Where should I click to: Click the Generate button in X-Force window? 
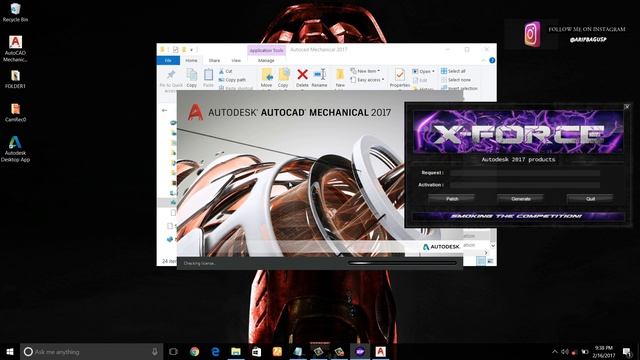(x=521, y=199)
